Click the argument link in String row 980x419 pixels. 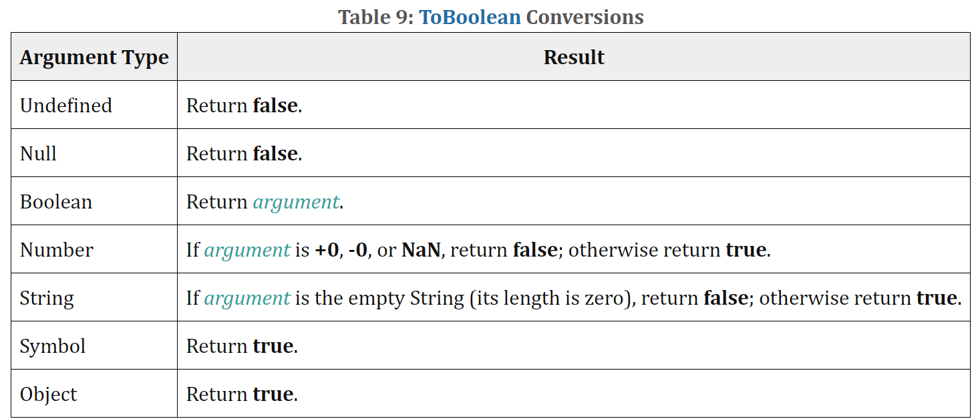coord(247,298)
